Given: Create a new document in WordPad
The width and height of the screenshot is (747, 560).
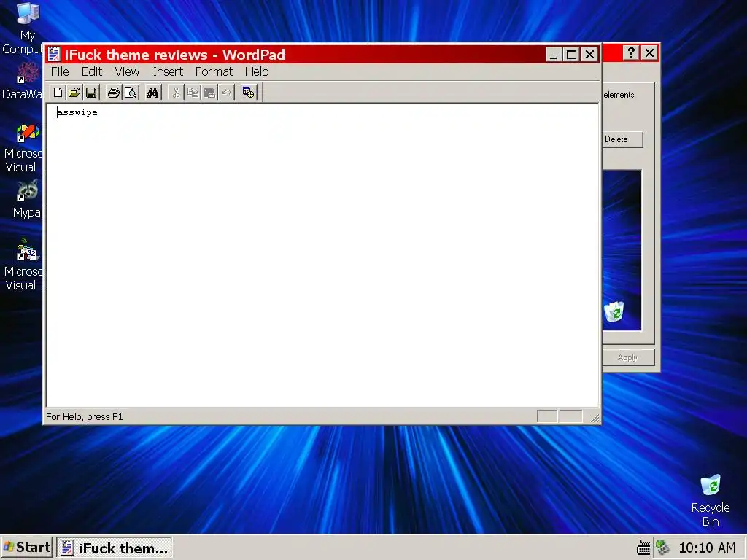Looking at the screenshot, I should click(x=58, y=93).
